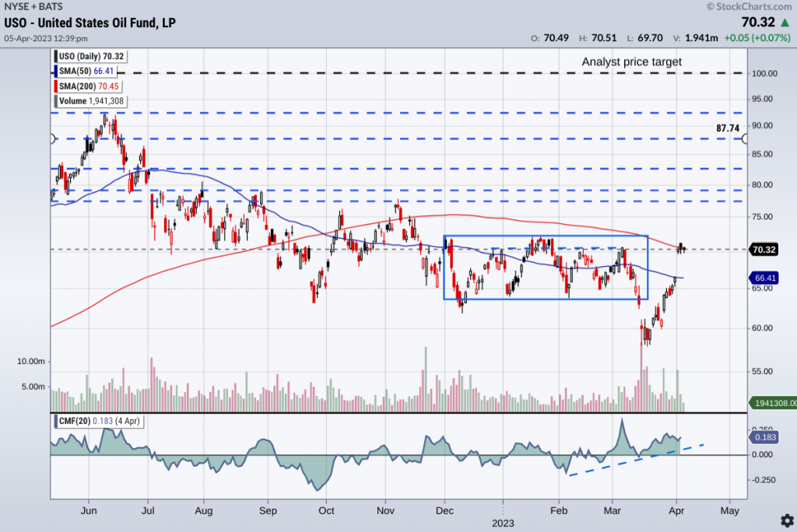
Task: Click the volume value V: 1.941m
Action: tap(695, 38)
